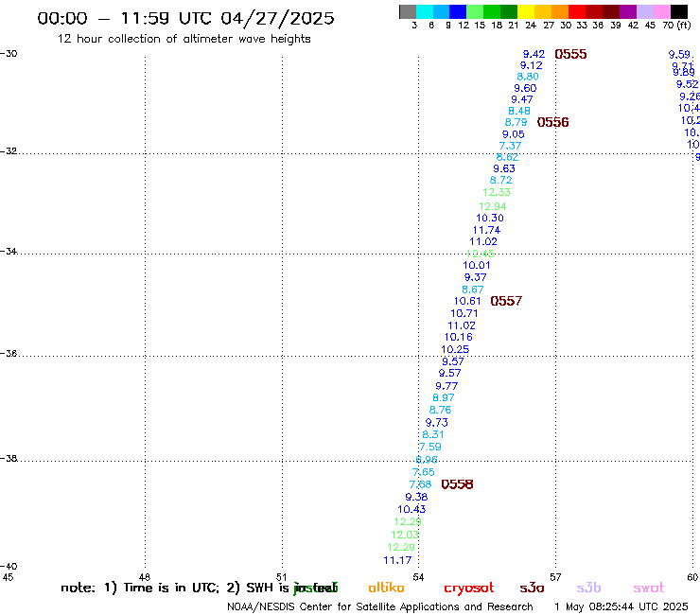Click the 12.33 wave height value
700x615 pixels.
point(497,192)
